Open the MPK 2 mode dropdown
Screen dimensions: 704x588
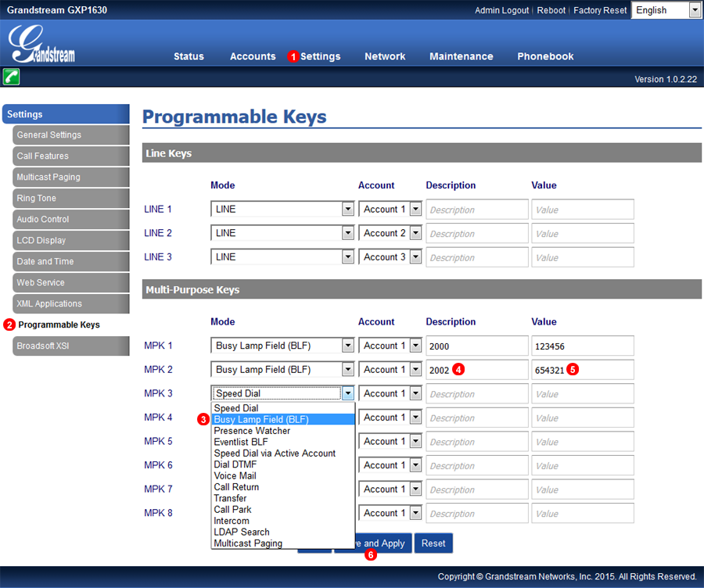282,369
